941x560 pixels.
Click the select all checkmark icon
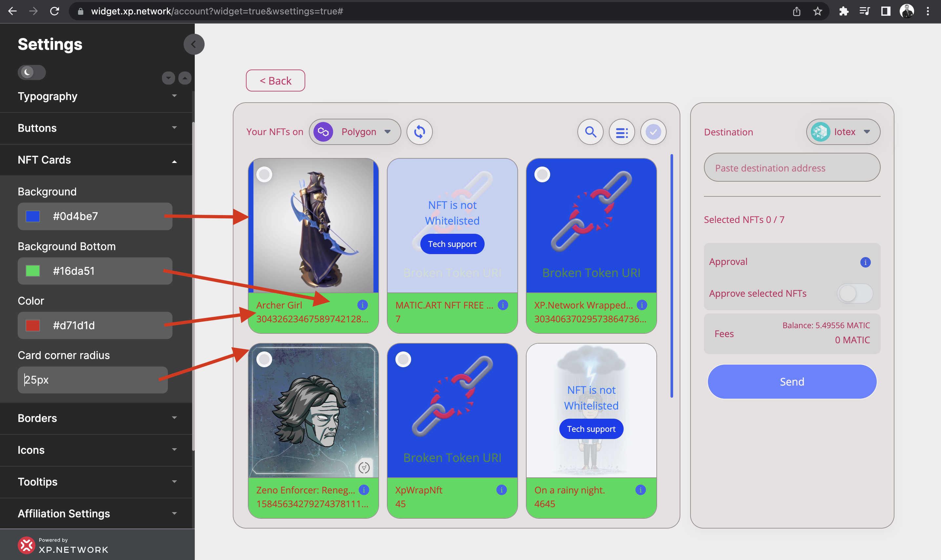click(x=653, y=132)
